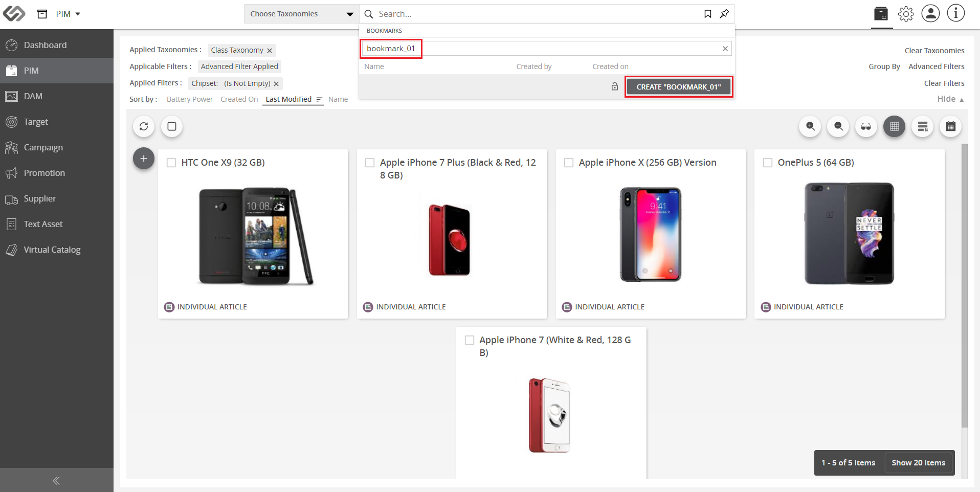Open DAM in sidebar
This screenshot has width=980, height=492.
[x=57, y=96]
